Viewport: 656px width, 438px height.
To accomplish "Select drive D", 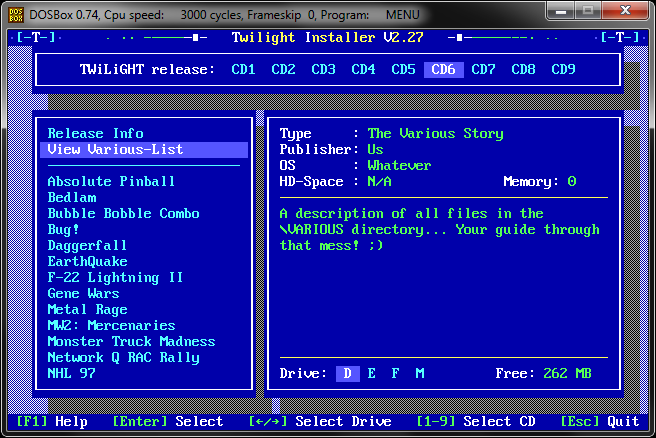I will pos(348,374).
